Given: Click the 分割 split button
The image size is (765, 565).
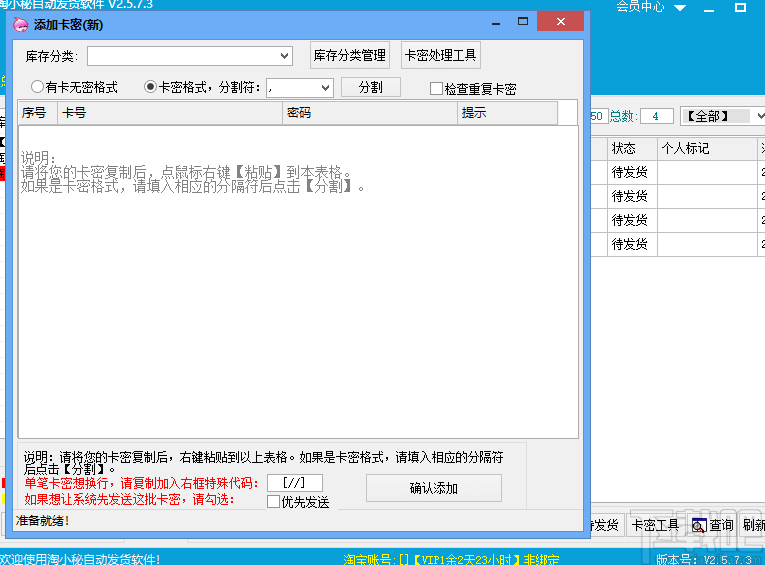Looking at the screenshot, I should click(371, 87).
